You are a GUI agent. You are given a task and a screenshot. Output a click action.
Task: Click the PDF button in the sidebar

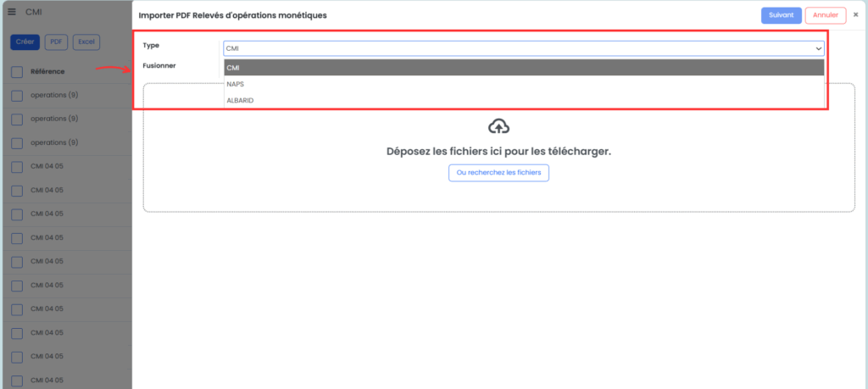(x=56, y=42)
